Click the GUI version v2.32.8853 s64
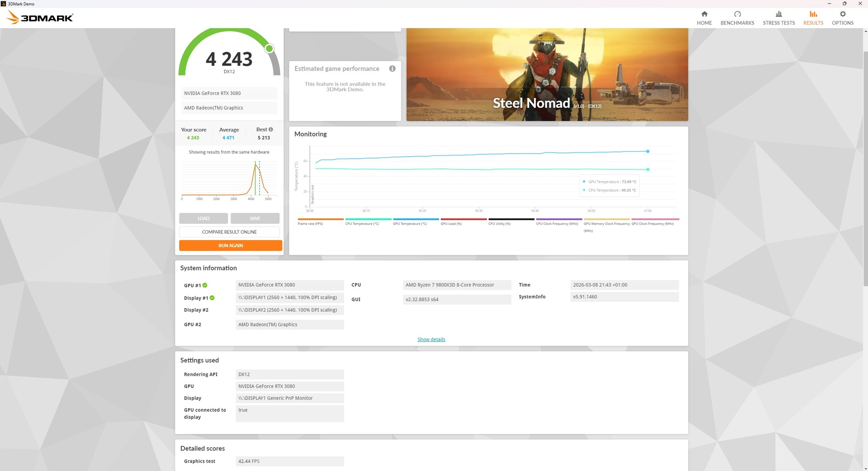 point(457,299)
